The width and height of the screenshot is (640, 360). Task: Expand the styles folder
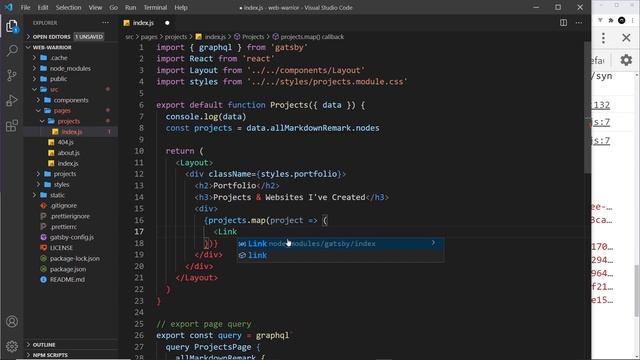(x=71, y=184)
